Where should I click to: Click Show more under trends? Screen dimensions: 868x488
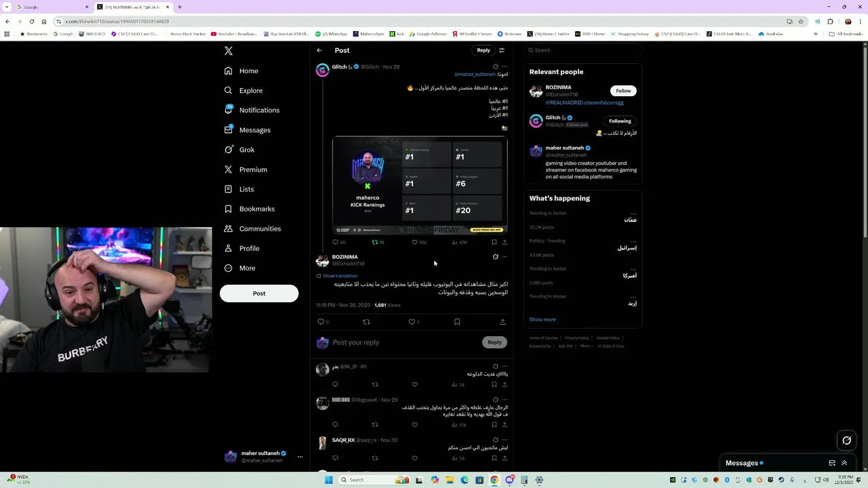click(x=542, y=319)
